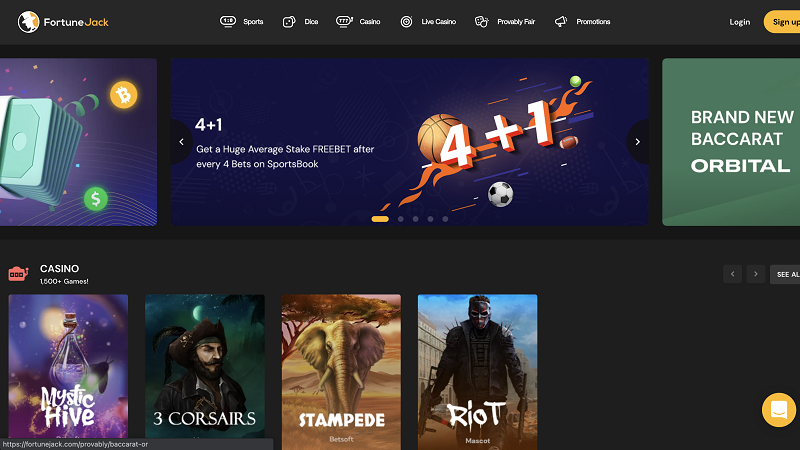Open the 4+1 freebet banner

[x=410, y=142]
